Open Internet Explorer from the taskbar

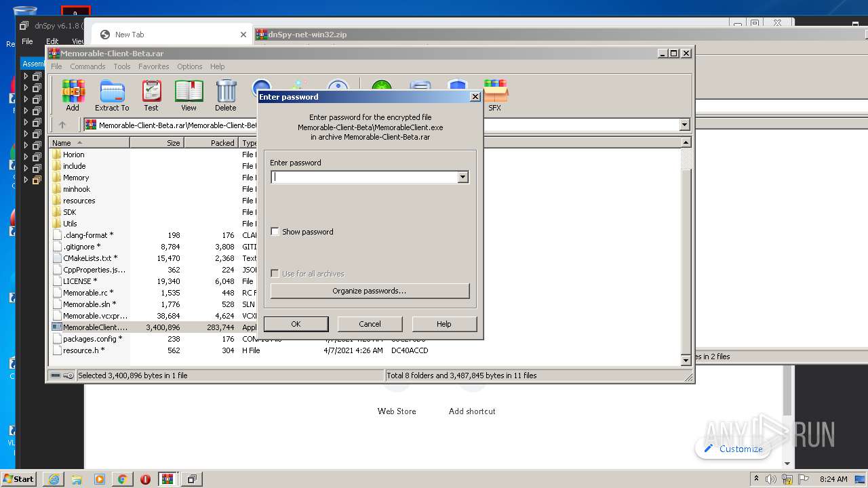pyautogui.click(x=54, y=479)
